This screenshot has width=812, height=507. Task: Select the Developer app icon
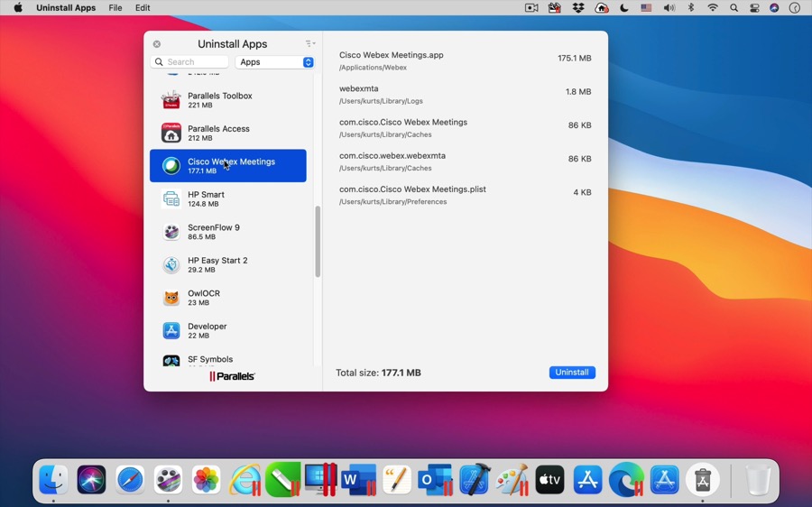click(171, 331)
